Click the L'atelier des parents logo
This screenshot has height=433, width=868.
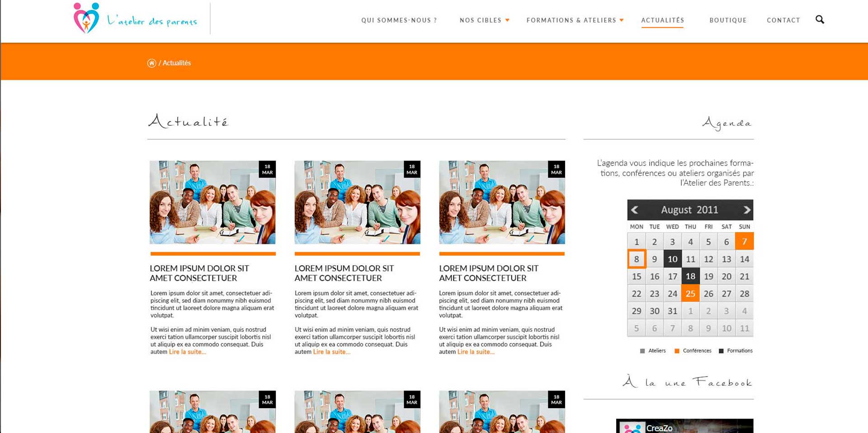[x=135, y=19]
